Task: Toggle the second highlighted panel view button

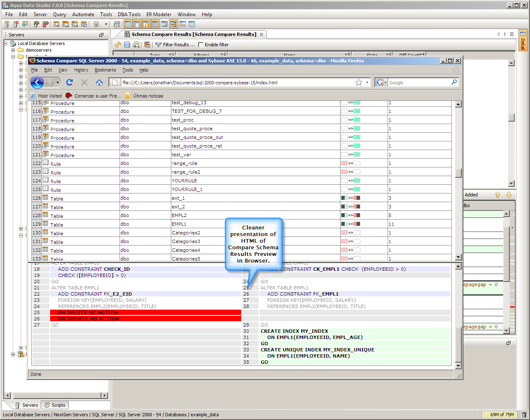Action: (x=137, y=24)
